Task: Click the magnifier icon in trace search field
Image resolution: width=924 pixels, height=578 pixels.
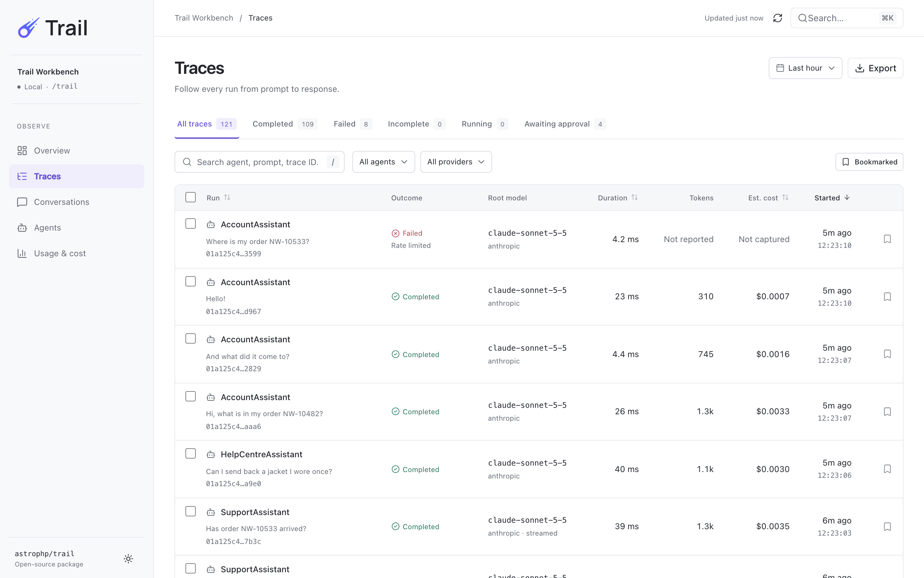Action: [187, 162]
